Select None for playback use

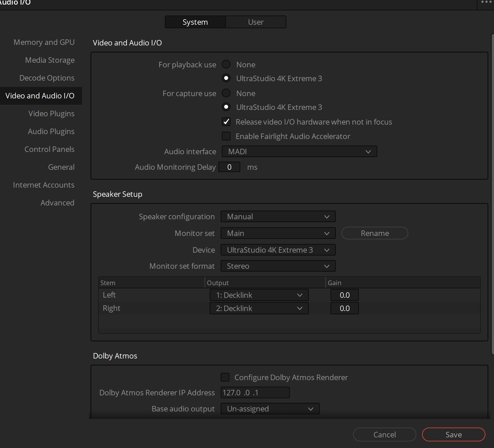(x=226, y=64)
